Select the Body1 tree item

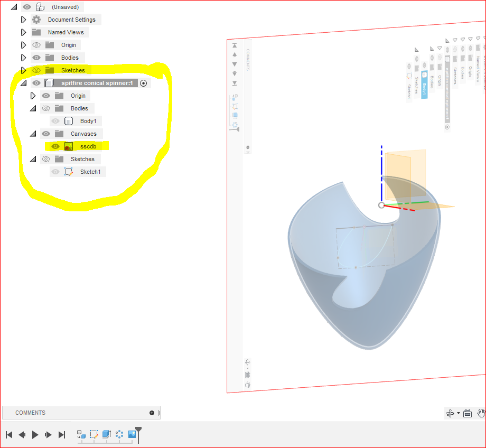(88, 121)
